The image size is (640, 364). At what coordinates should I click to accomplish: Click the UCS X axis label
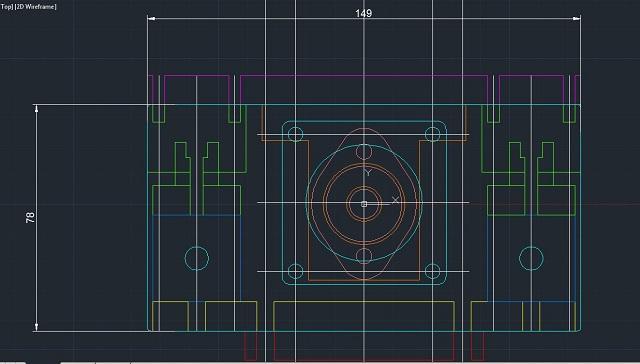click(395, 200)
